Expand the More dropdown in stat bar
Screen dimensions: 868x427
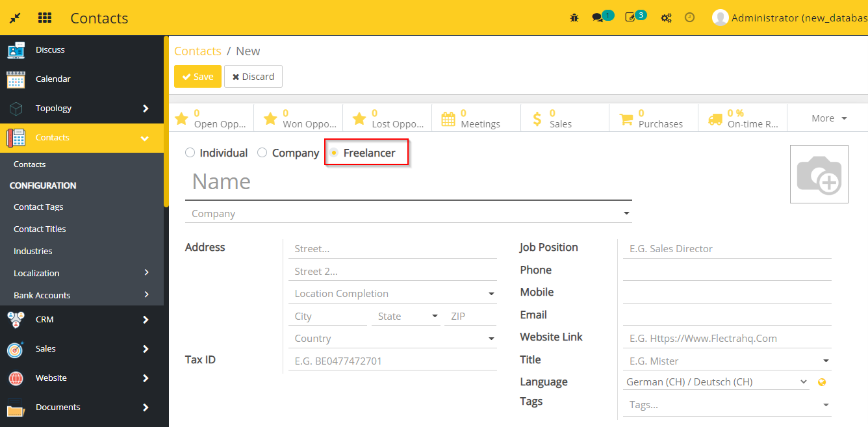[x=829, y=118]
